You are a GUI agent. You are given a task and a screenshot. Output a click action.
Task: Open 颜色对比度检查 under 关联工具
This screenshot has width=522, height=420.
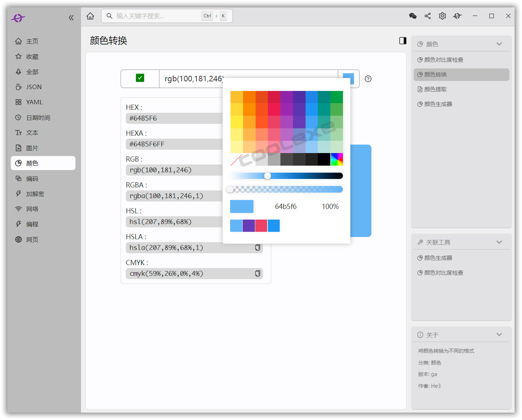pyautogui.click(x=444, y=272)
